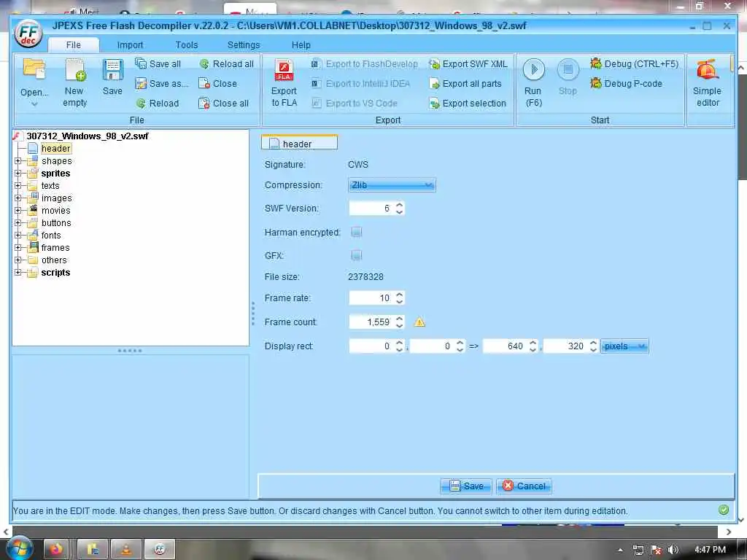The height and width of the screenshot is (560, 747).
Task: Open dropdown arrow under Open button
Action: click(34, 104)
